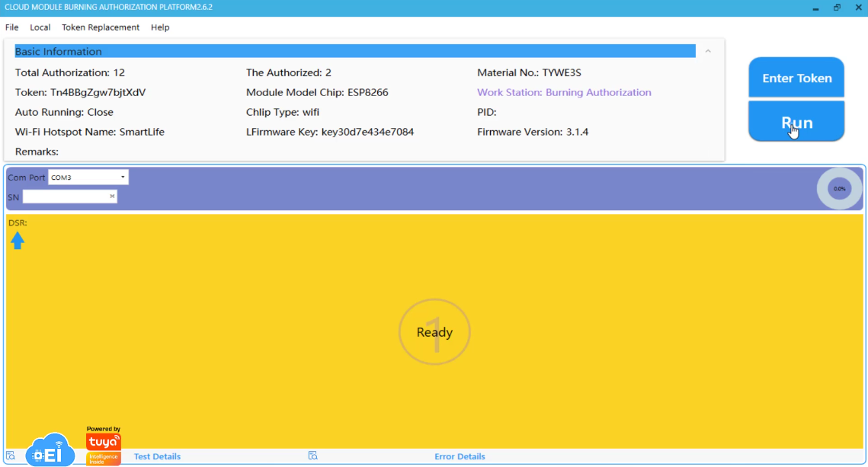Collapse the Basic Information panel chevron

point(708,51)
